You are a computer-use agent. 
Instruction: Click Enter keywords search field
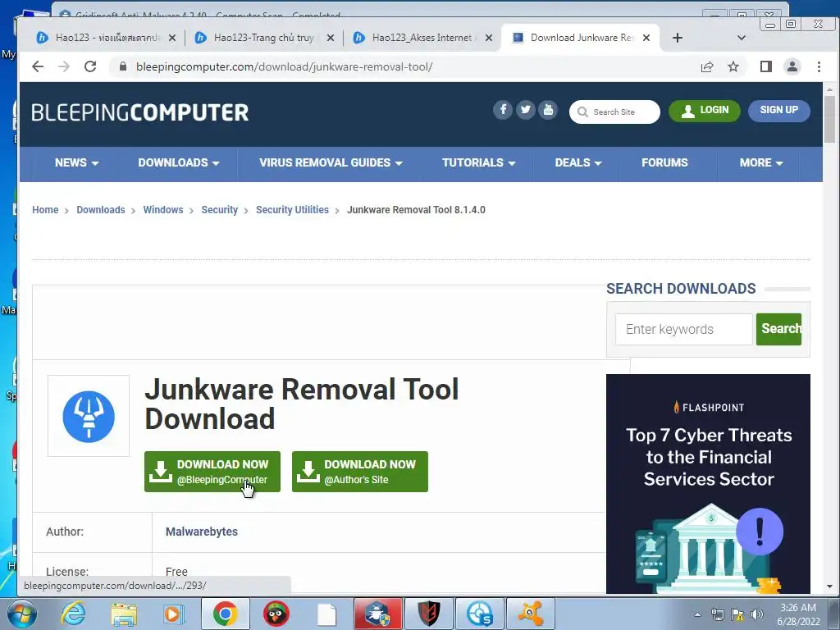point(683,329)
